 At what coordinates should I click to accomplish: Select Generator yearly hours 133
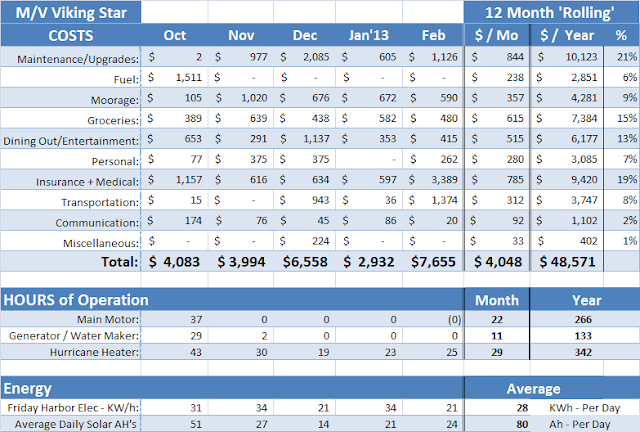click(x=583, y=336)
